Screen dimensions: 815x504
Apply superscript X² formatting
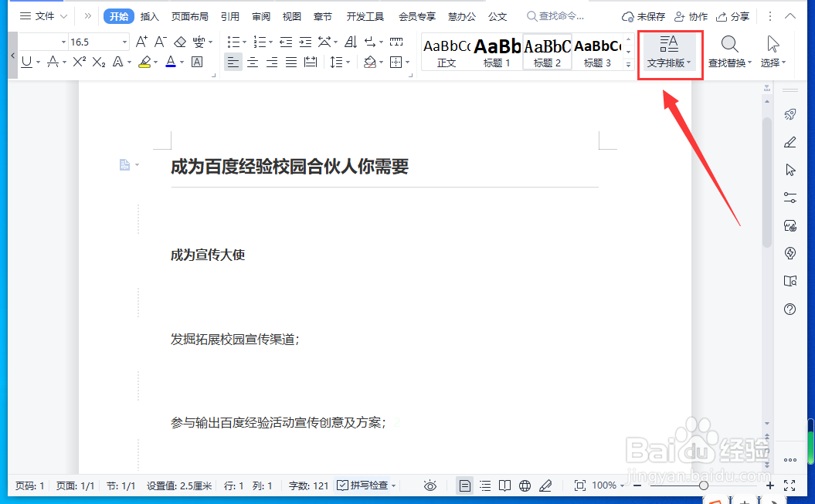[x=79, y=63]
